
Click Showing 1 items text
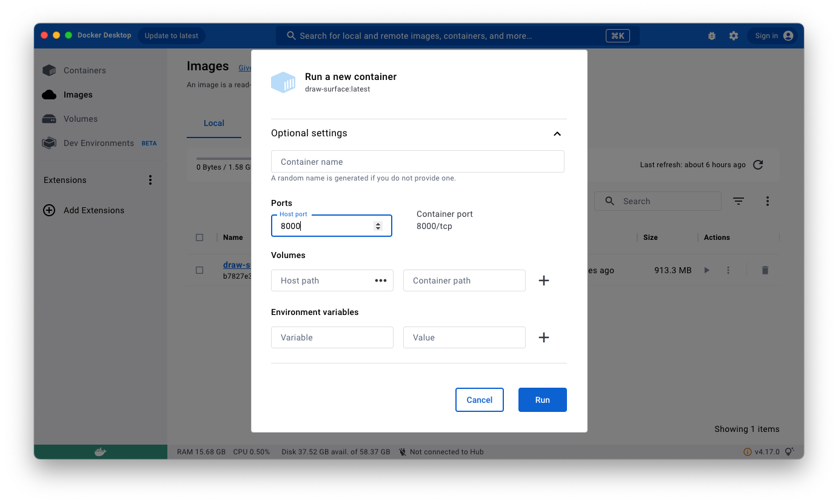tap(747, 429)
